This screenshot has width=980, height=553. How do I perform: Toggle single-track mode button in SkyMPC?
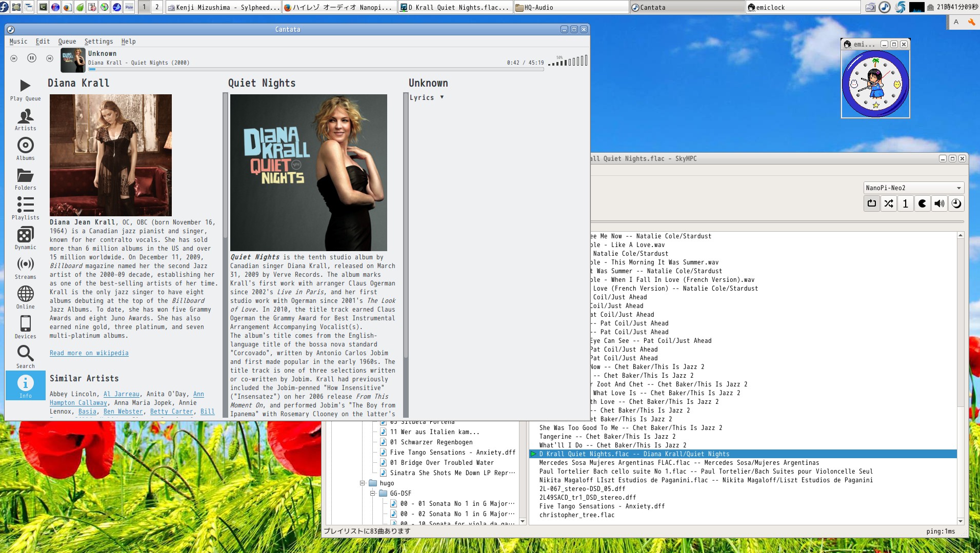pyautogui.click(x=906, y=204)
